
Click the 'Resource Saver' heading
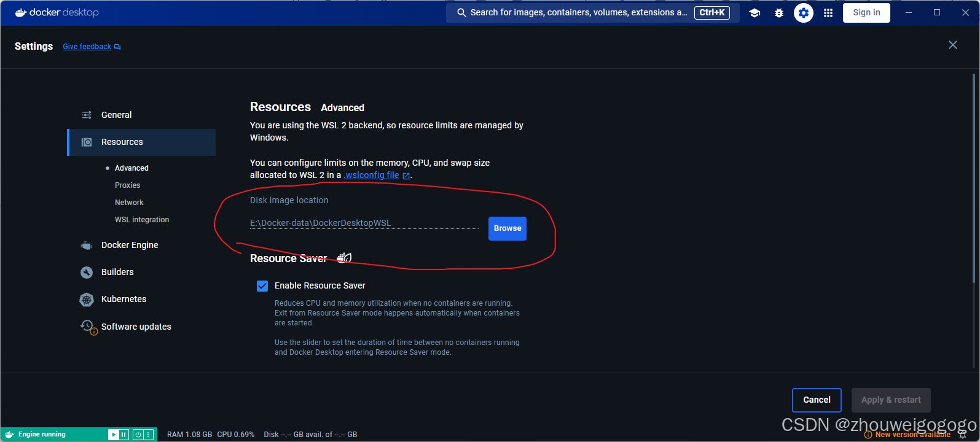pyautogui.click(x=288, y=258)
